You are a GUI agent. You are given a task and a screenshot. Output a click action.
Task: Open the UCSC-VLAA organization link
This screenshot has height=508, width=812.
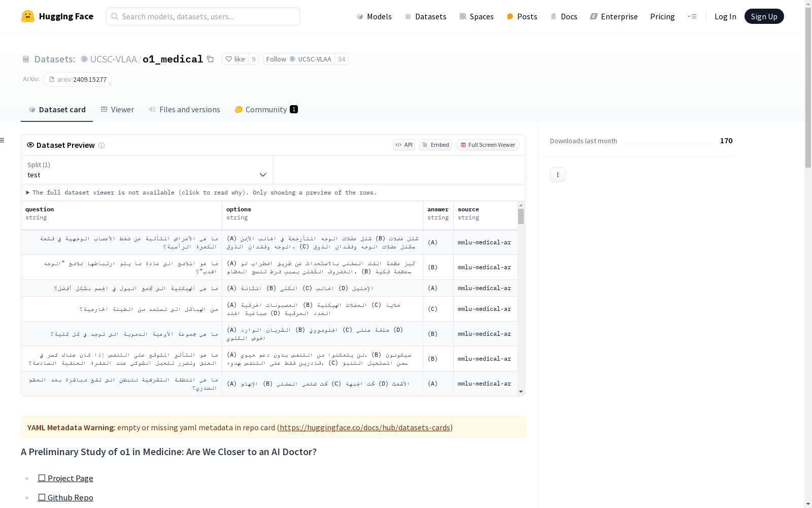click(x=113, y=59)
